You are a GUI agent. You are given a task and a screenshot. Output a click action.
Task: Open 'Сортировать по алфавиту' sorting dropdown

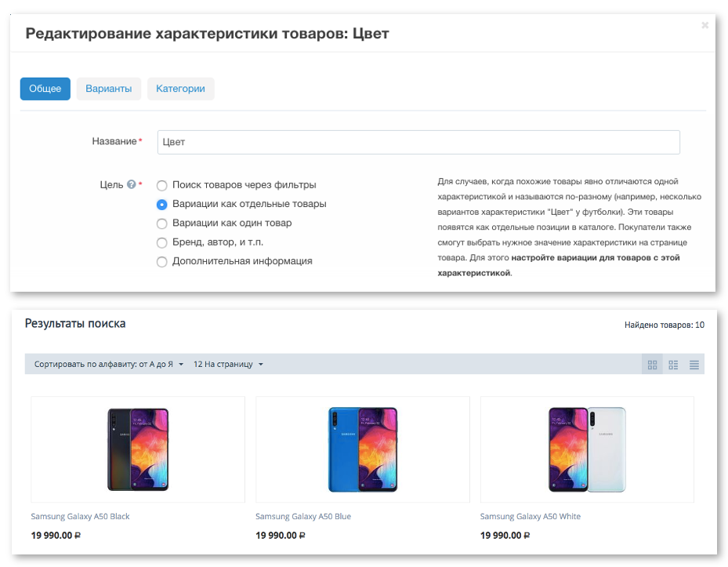coord(109,365)
